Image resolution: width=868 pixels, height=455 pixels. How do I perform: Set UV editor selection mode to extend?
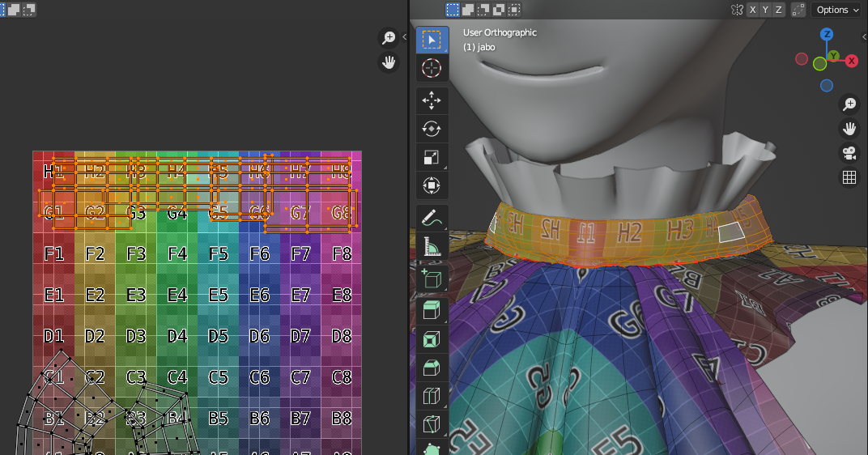pyautogui.click(x=13, y=10)
